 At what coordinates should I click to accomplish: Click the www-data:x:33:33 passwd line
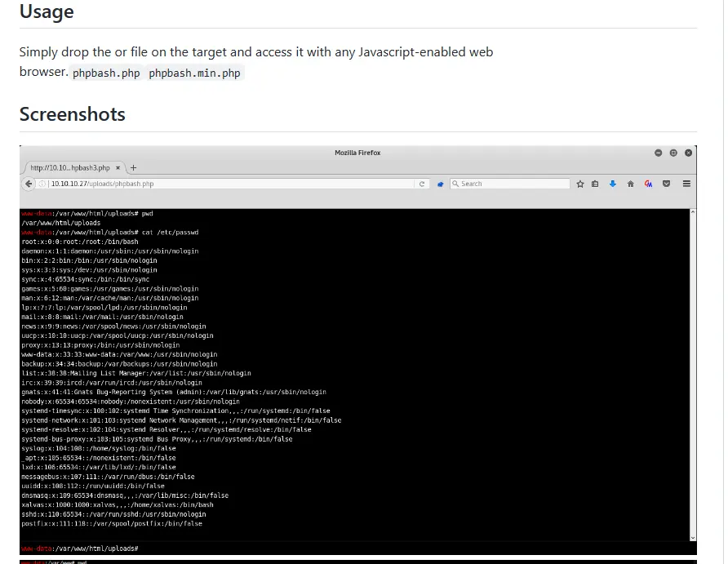tap(119, 354)
